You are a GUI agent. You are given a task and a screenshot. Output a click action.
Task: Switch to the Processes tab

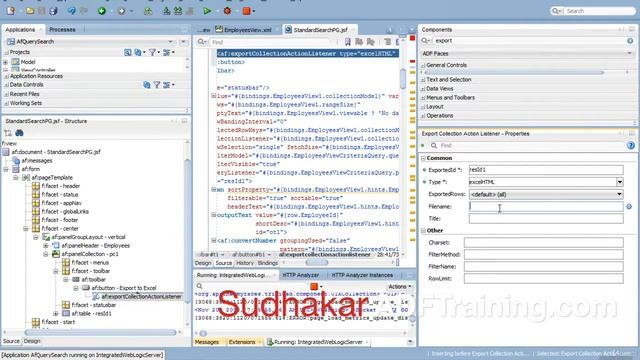(62, 30)
